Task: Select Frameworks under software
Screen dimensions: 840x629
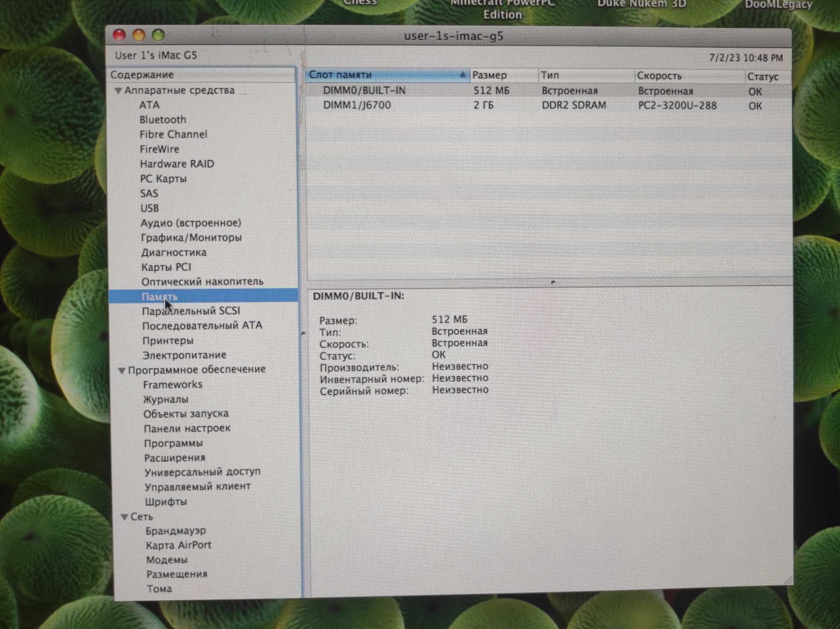Action: (173, 384)
